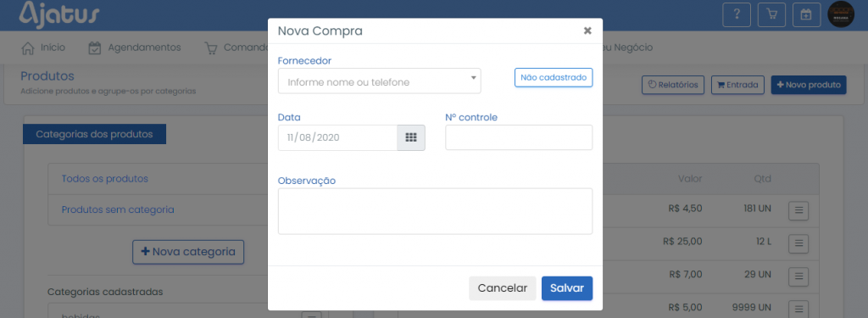Screen dimensions: 868x318
Task: Open the menu for the R$ 7,00 product
Action: click(798, 276)
